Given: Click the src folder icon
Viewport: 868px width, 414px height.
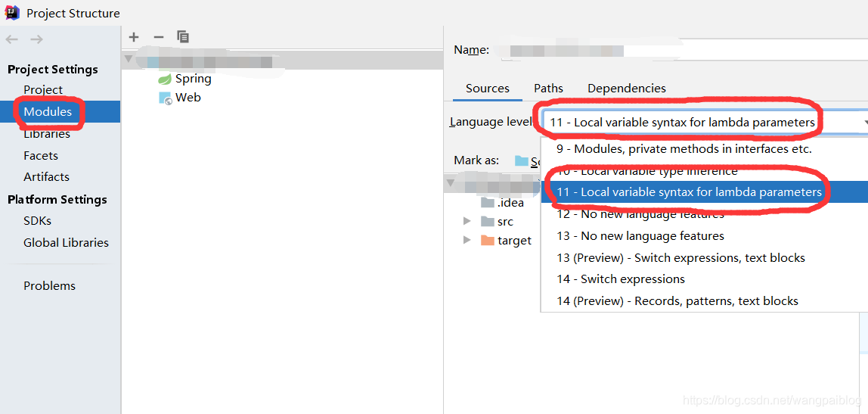Looking at the screenshot, I should coord(487,222).
